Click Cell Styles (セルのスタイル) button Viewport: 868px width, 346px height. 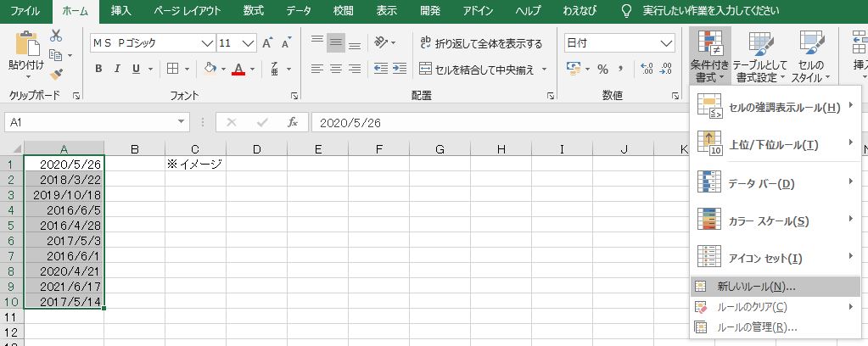(811, 56)
